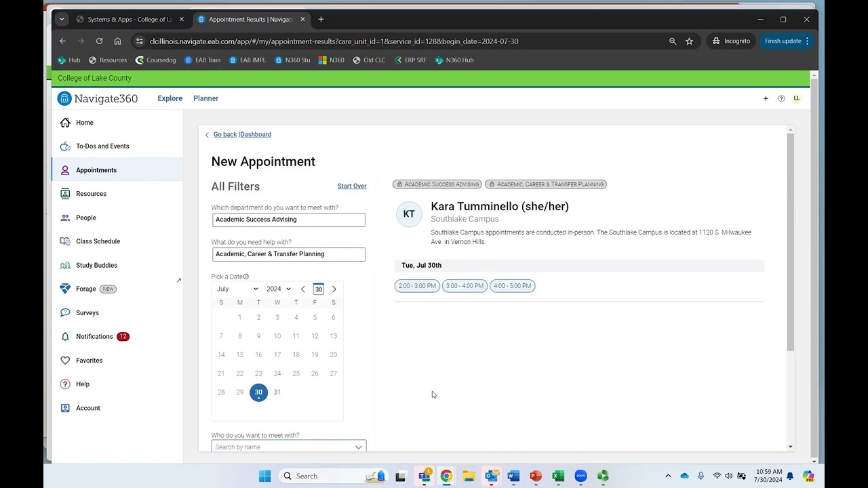Viewport: 868px width, 488px height.
Task: Open Help in the sidebar
Action: [82, 384]
